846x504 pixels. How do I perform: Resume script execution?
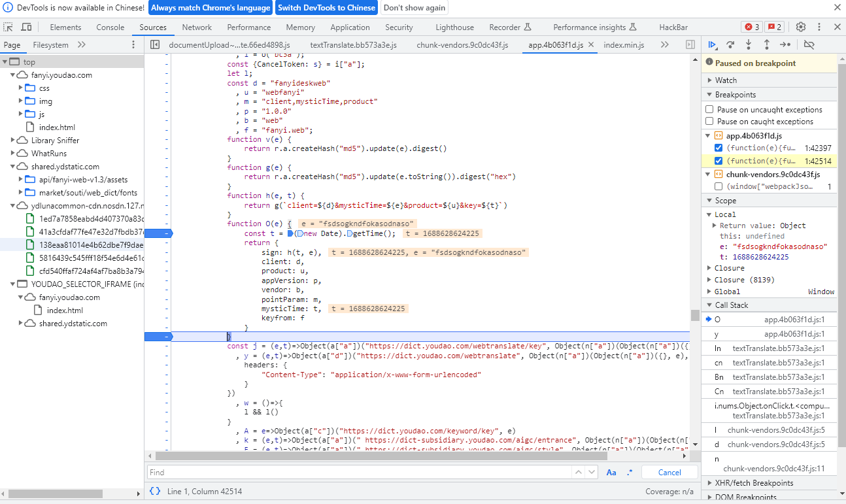[x=713, y=44]
